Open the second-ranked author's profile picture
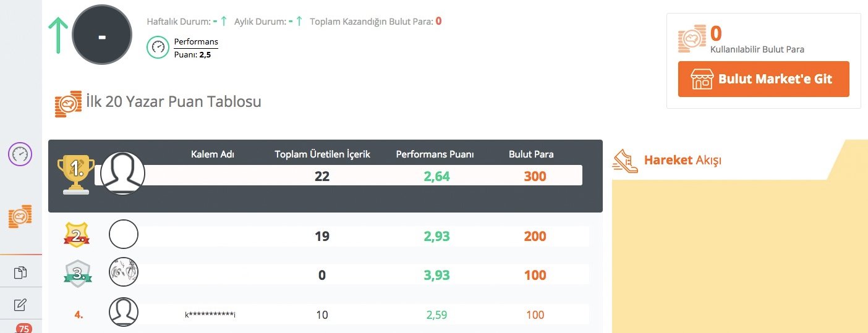Screen dimensions: 868x333 [124, 235]
